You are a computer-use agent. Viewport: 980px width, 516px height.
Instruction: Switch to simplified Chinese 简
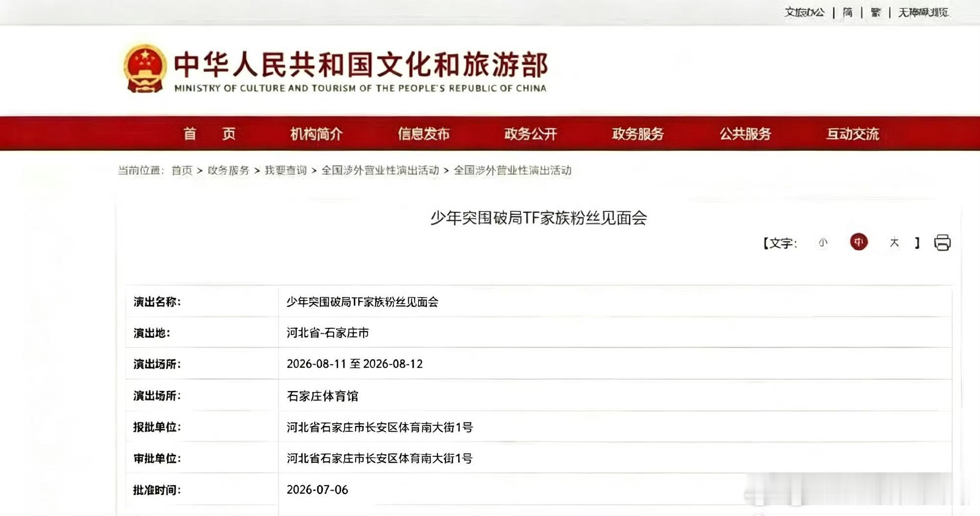pyautogui.click(x=848, y=12)
